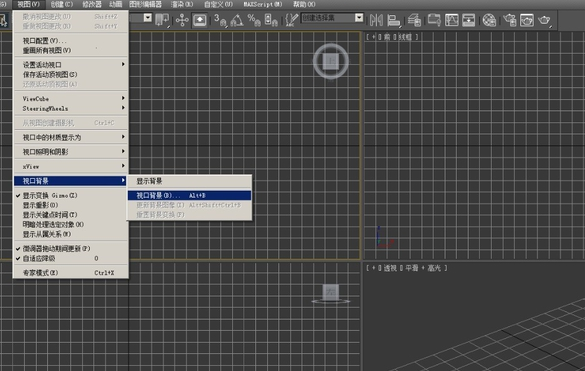Toggle 显示关键点时间 (T) menu option

tap(71, 215)
